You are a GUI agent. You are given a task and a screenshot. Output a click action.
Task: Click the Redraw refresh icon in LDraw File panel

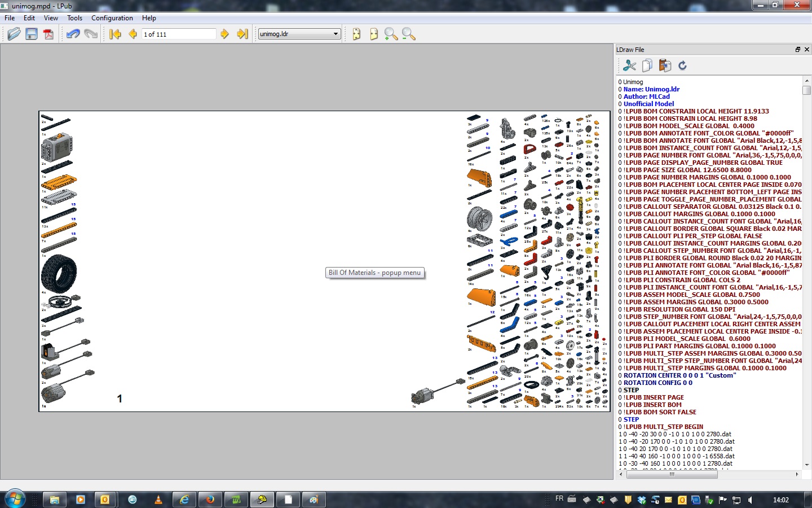[682, 65]
